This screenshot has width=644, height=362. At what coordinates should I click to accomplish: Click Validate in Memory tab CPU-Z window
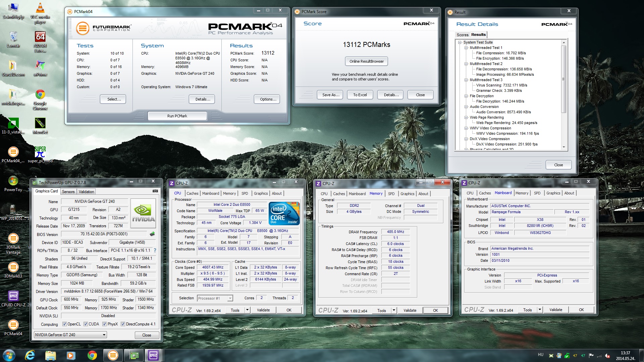(410, 310)
